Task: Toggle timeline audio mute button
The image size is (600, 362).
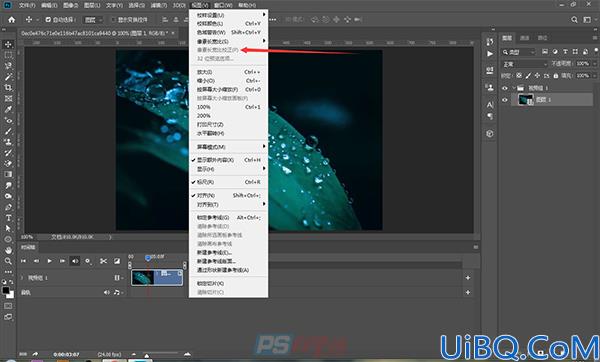Action: click(x=75, y=261)
